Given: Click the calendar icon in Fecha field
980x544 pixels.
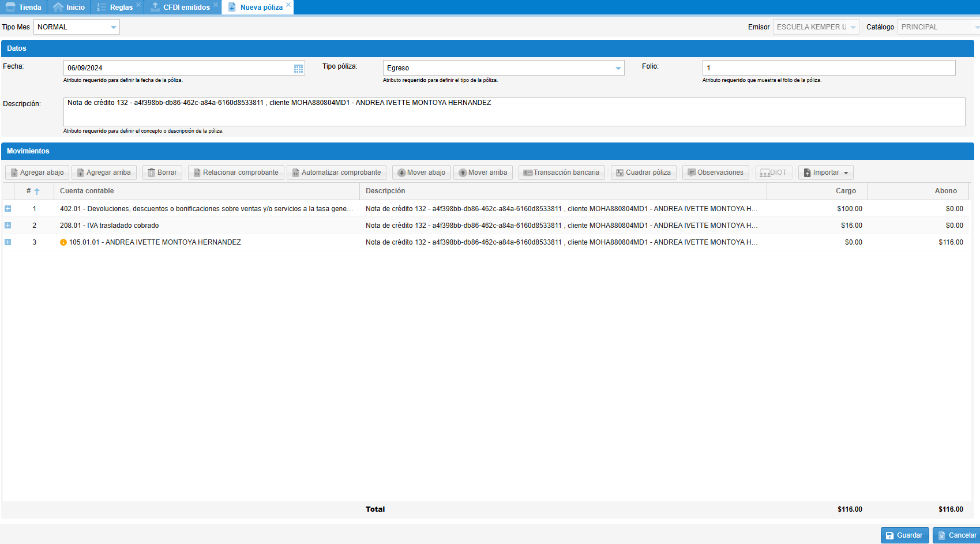Looking at the screenshot, I should (298, 69).
